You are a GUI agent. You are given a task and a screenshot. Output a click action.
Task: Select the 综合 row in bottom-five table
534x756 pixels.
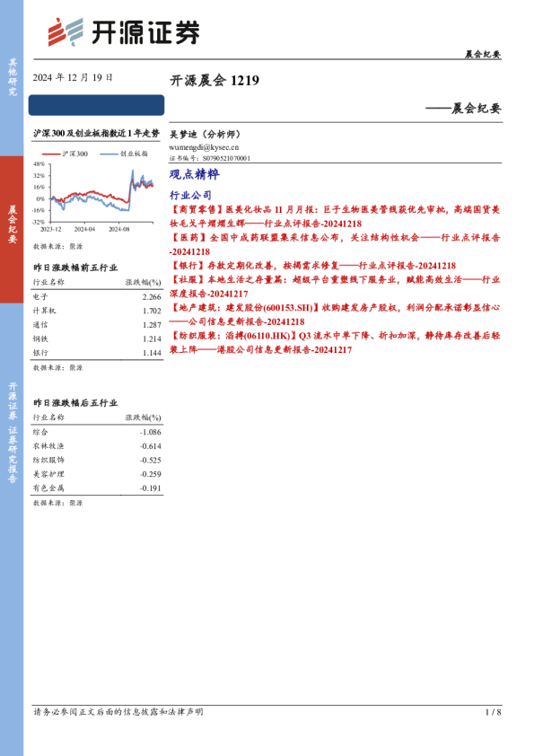coord(97,432)
